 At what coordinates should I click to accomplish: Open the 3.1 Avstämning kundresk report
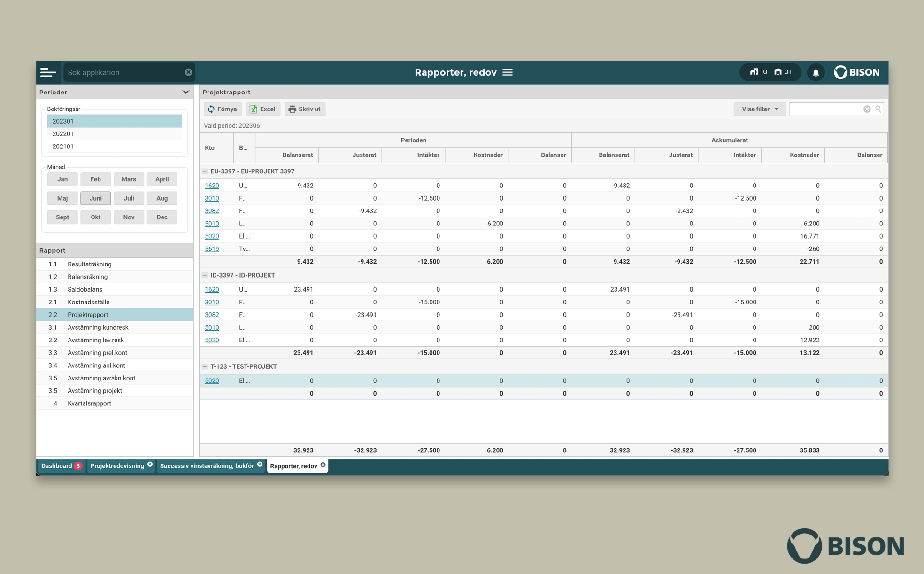pos(115,327)
